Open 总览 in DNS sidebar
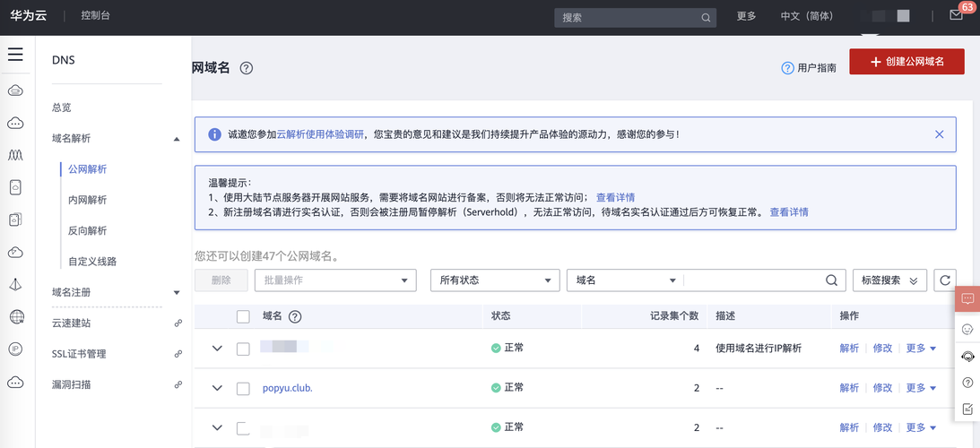980x448 pixels. (61, 108)
